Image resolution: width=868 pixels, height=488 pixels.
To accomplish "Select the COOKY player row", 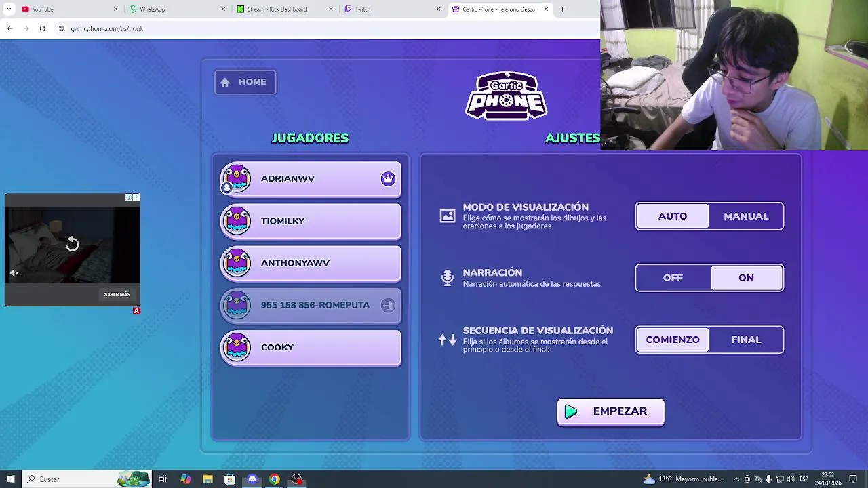I will tap(311, 348).
